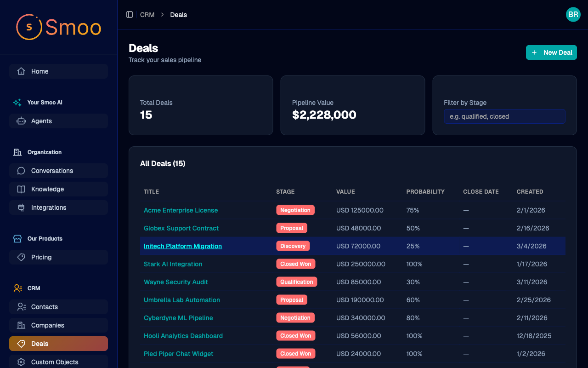Click the Cyberdyne ML Pipeline deal title
This screenshot has width=588, height=368.
(x=178, y=318)
